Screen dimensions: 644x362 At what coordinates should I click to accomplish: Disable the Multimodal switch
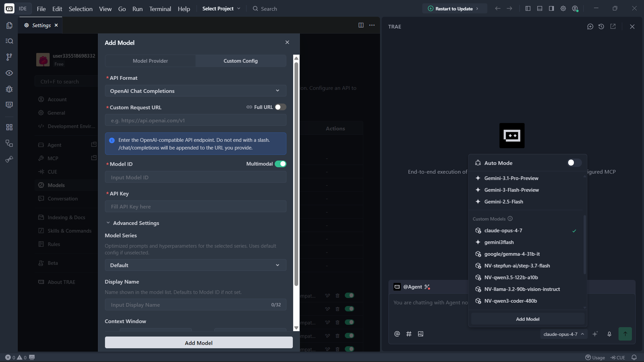click(280, 164)
